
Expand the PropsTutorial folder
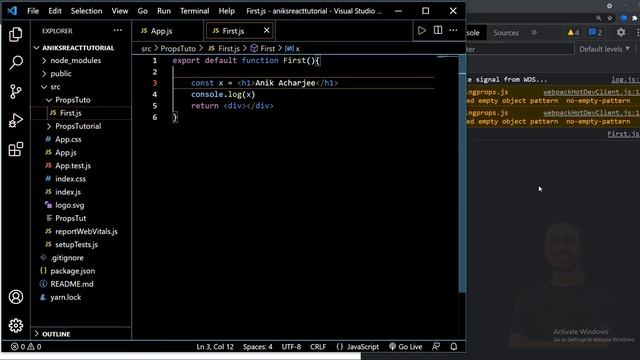point(78,126)
